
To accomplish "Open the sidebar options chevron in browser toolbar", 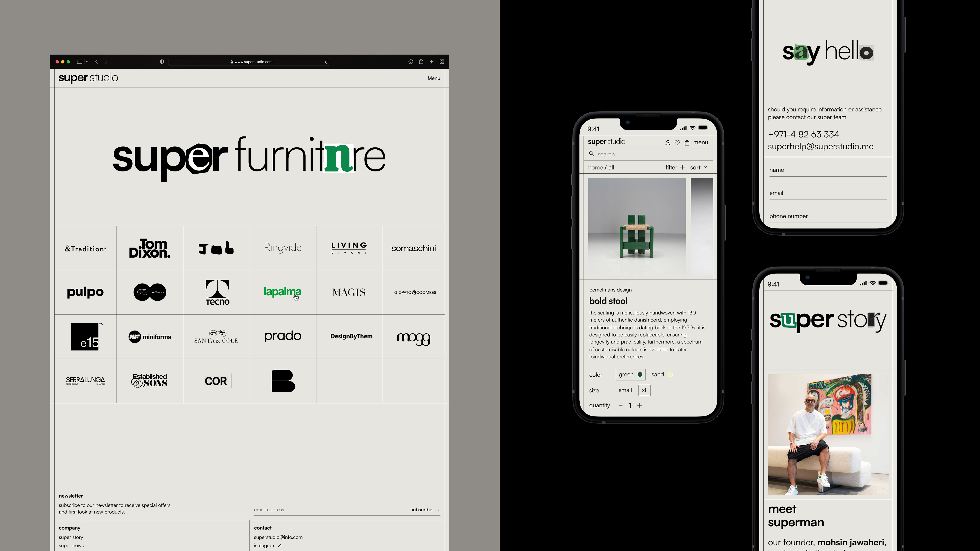I will click(x=87, y=62).
